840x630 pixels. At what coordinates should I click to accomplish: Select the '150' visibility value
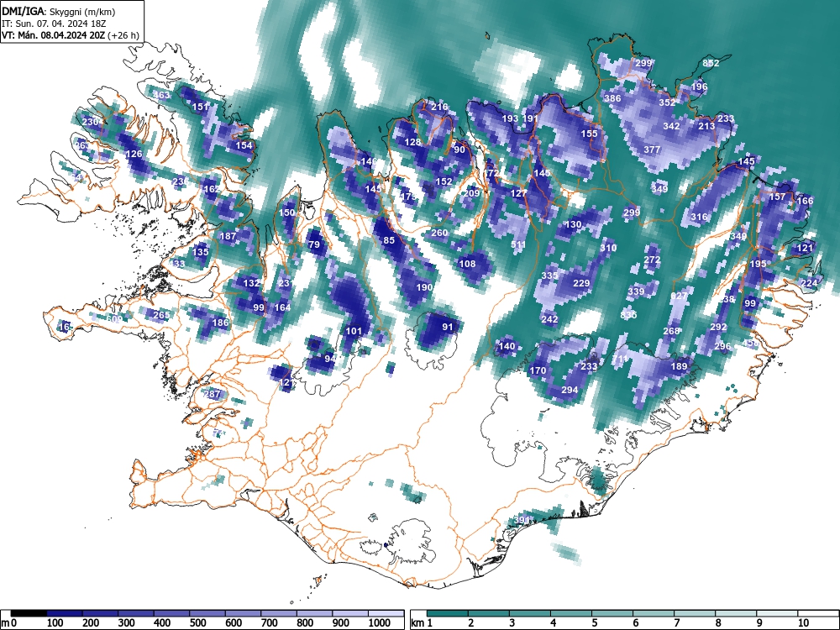coord(286,213)
